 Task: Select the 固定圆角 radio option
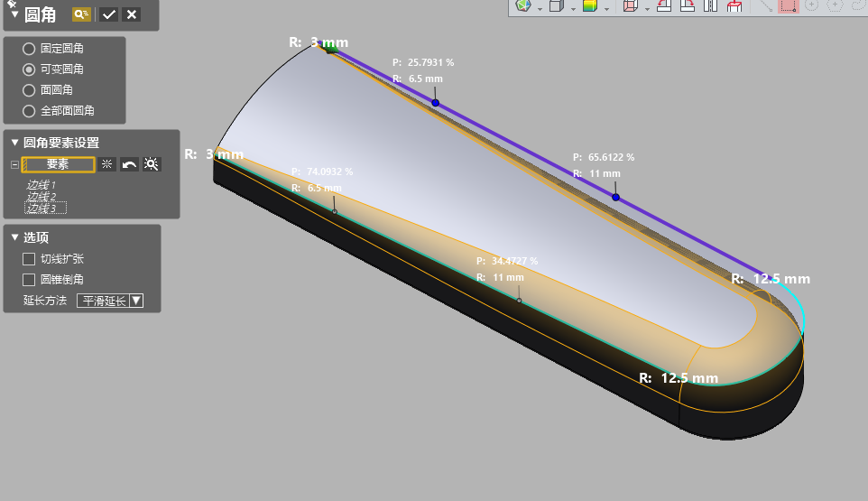coord(29,49)
